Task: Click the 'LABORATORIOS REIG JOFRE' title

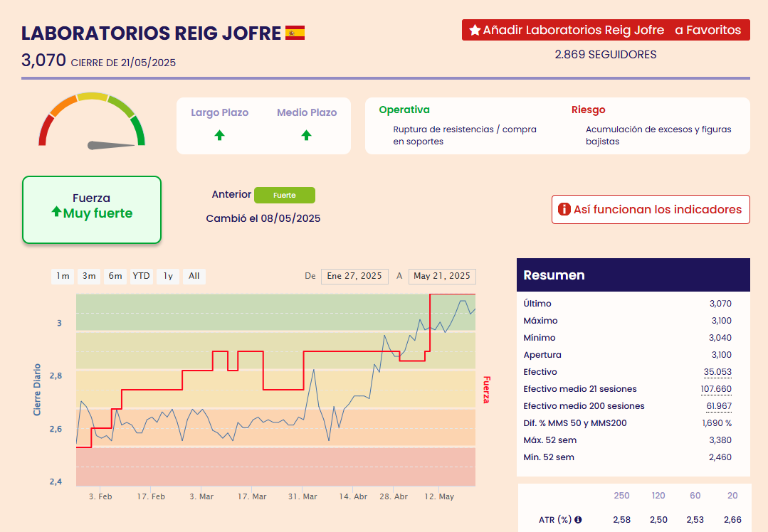Action: [152, 33]
